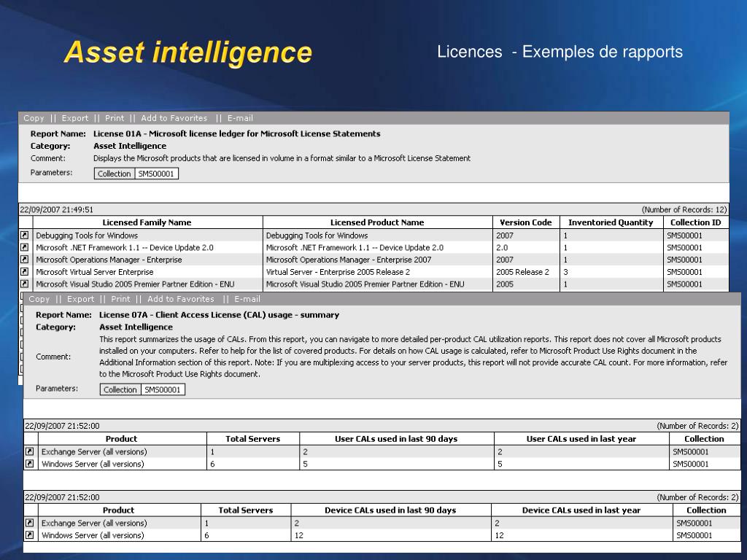Screen dimensions: 747x560
Task: Open the row icon for Visual Studio 2005 Premier Partner Edition
Action: [x=24, y=284]
